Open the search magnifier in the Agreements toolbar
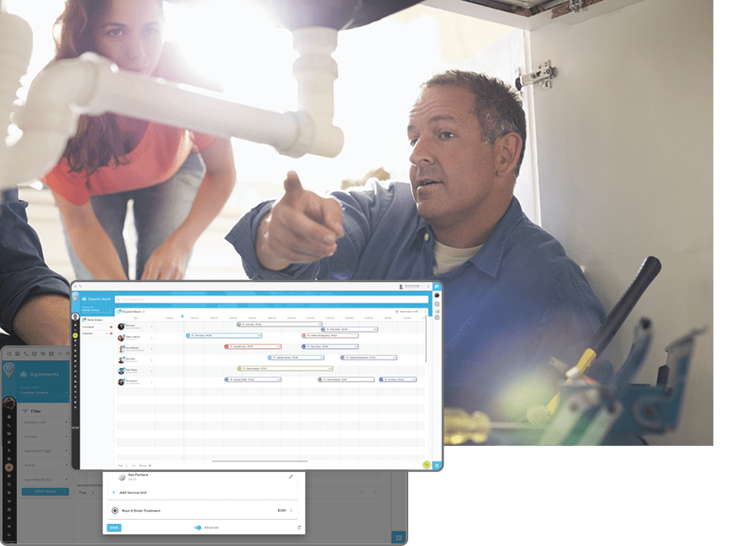756x546 pixels. [x=67, y=354]
